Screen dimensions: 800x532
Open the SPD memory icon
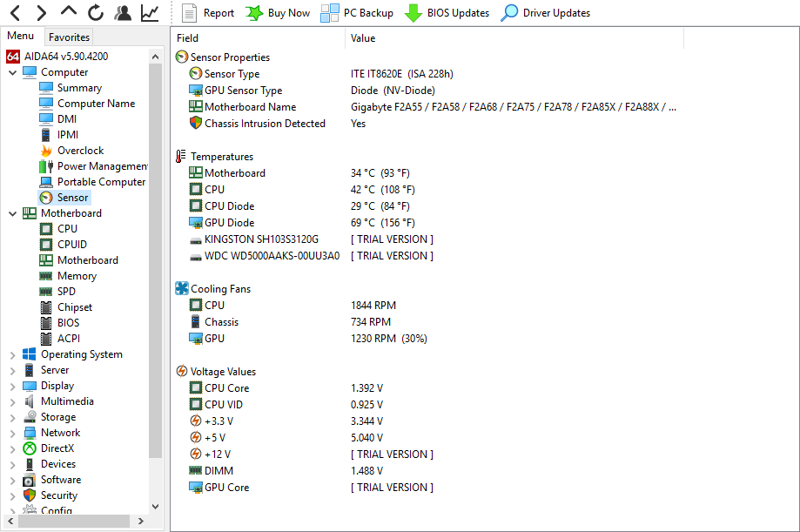click(46, 292)
